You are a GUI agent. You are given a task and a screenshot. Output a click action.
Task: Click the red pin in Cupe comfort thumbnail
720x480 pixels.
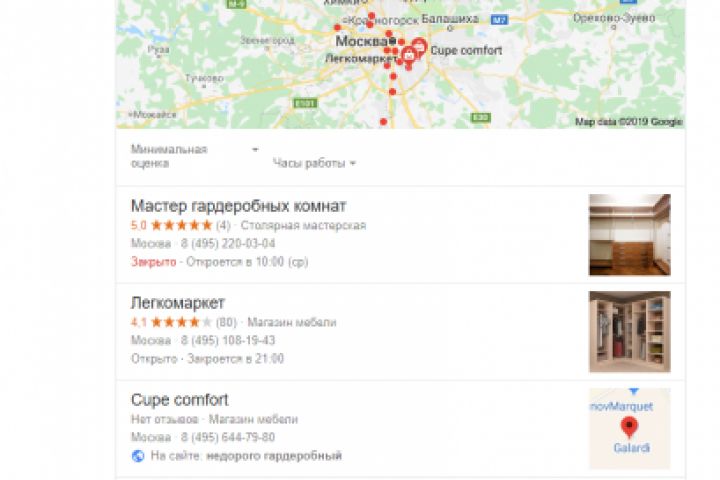coord(629,427)
